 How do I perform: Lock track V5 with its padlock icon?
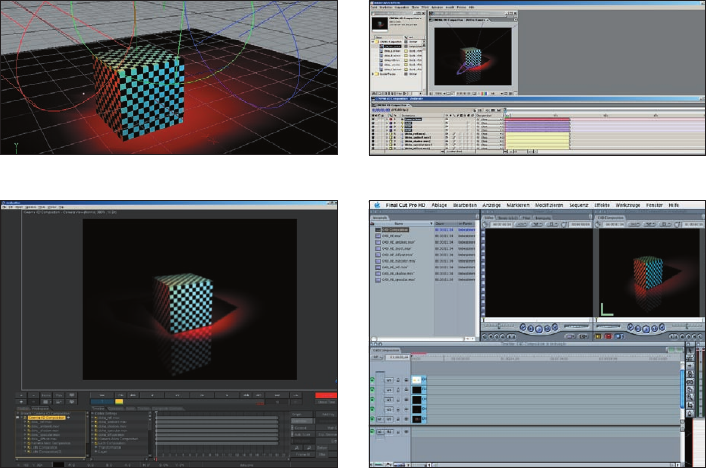(x=398, y=380)
